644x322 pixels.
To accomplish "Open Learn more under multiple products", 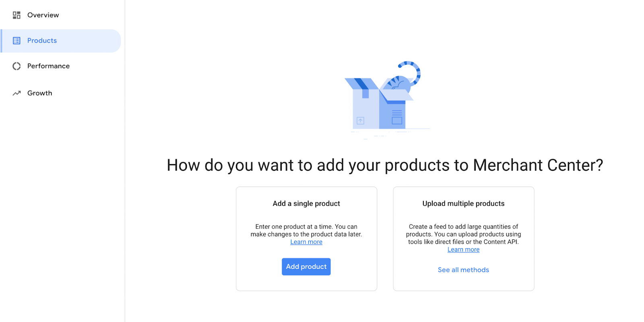I will (463, 250).
